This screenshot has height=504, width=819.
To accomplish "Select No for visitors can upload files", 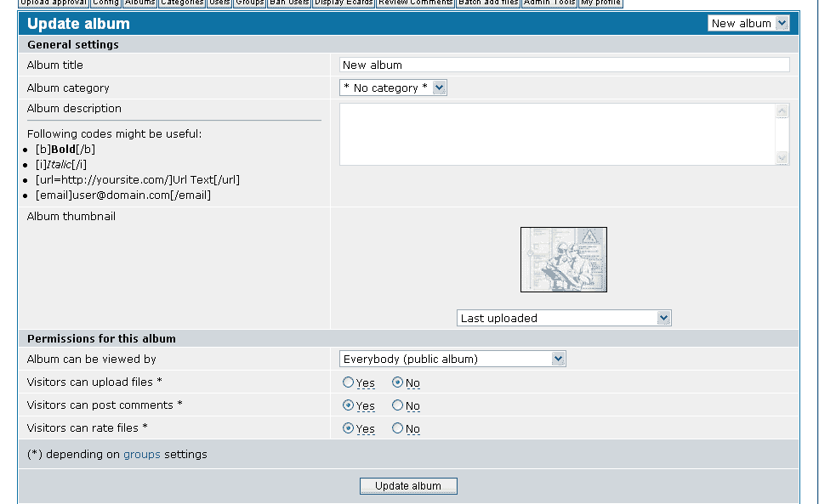I will (397, 383).
